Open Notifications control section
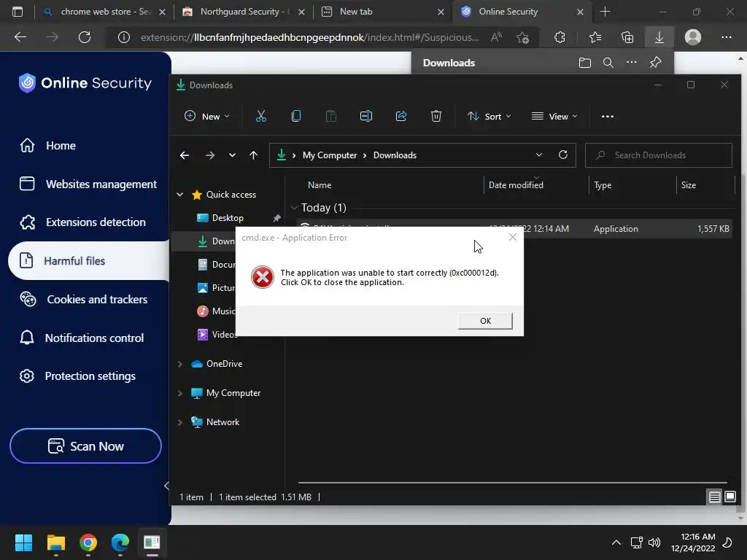 [x=82, y=338]
